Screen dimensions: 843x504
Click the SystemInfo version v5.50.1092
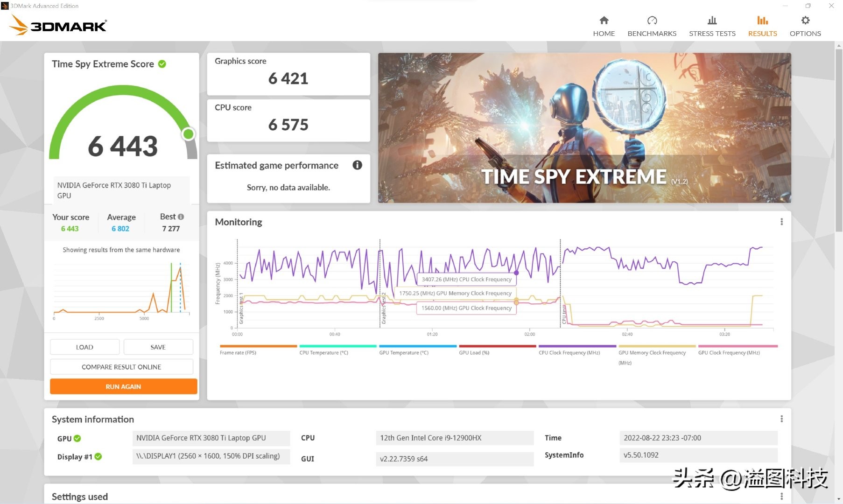[x=698, y=455]
